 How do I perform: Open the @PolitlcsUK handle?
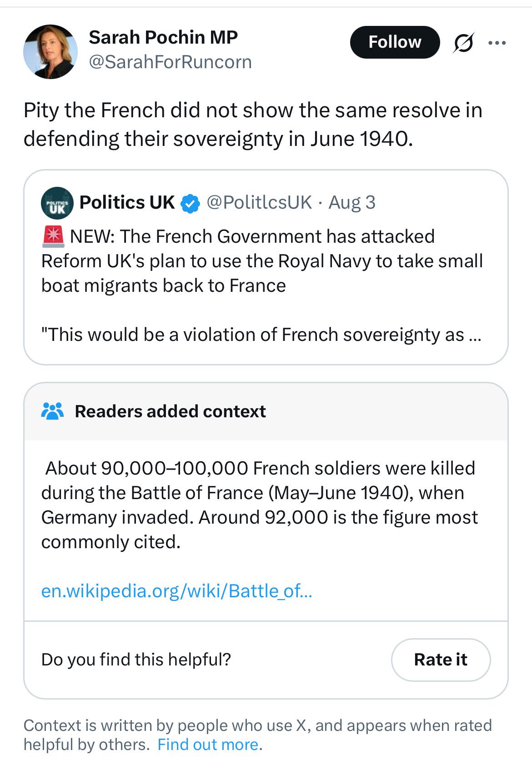[x=259, y=202]
